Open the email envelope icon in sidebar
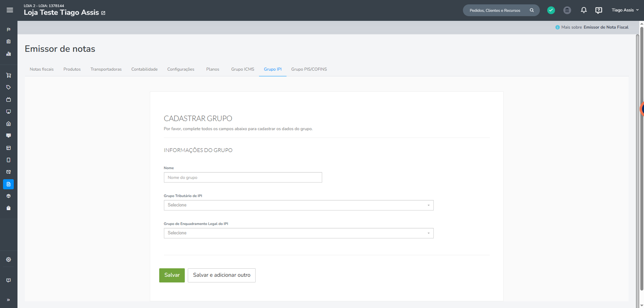644x308 pixels. 9,172
